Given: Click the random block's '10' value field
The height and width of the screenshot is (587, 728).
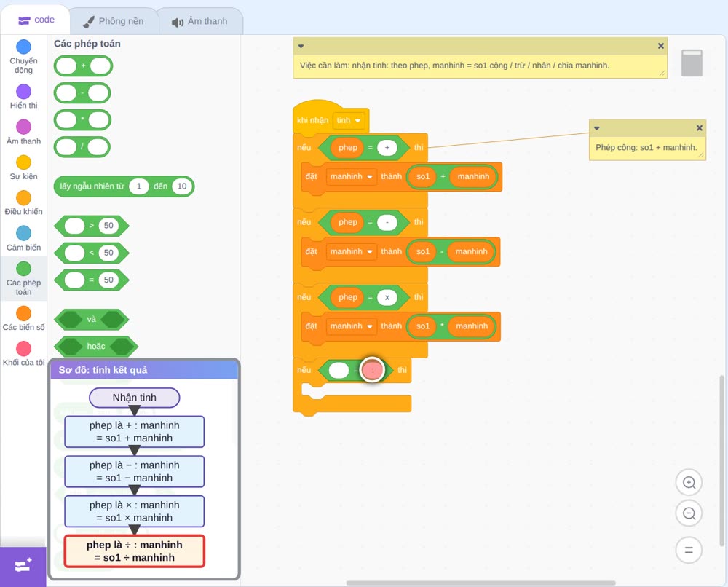Looking at the screenshot, I should pos(182,186).
